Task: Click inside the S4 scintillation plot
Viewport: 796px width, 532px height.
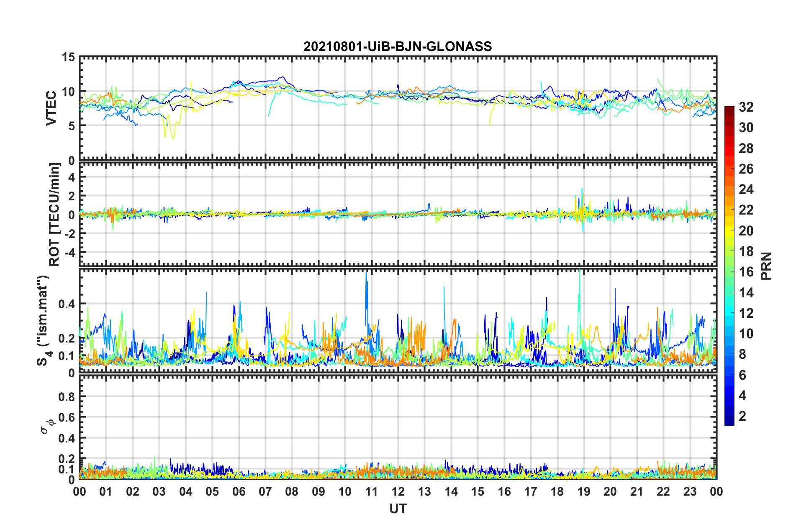Action: 398,321
